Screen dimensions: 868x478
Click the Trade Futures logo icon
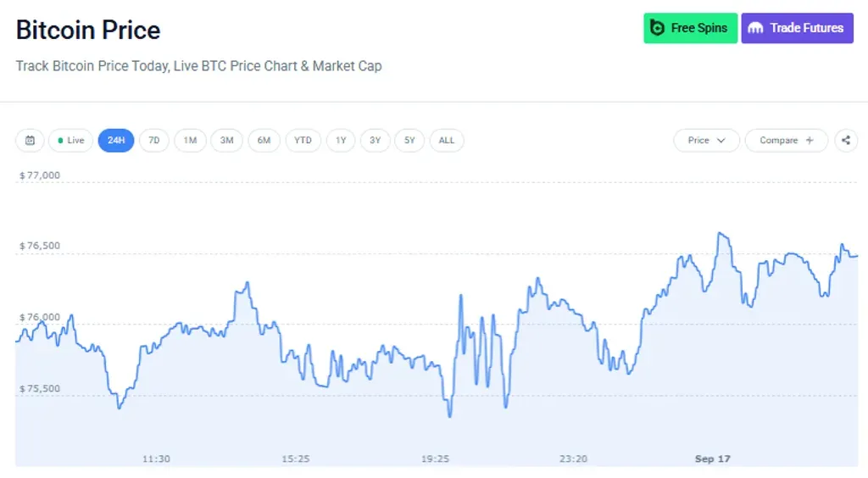click(x=755, y=28)
